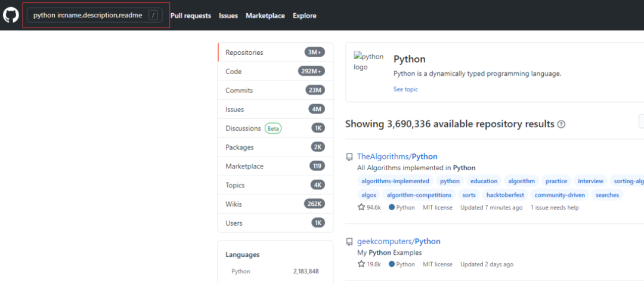Show Packages search results

[275, 147]
